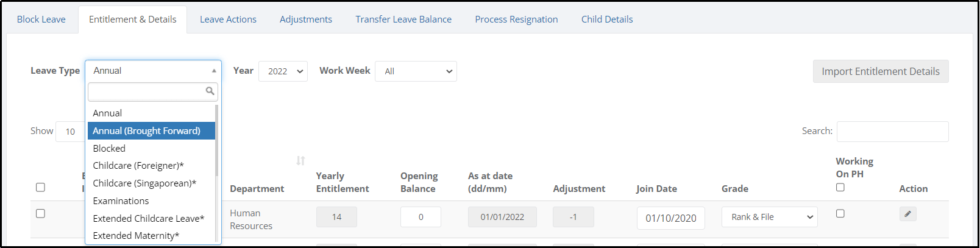Click the Join Date field showing 01/10/2020

click(670, 218)
